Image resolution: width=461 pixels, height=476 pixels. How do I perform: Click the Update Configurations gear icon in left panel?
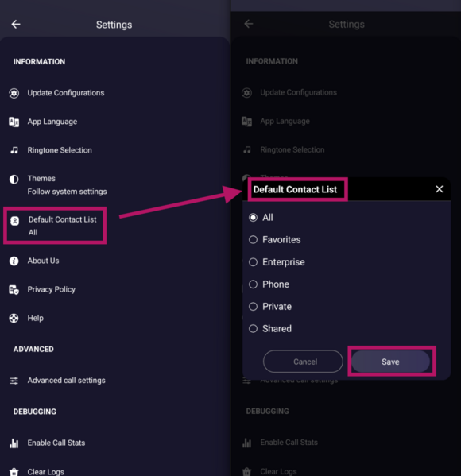(14, 93)
